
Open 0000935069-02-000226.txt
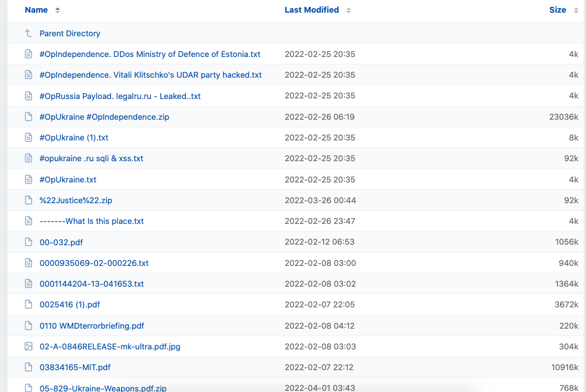94,263
